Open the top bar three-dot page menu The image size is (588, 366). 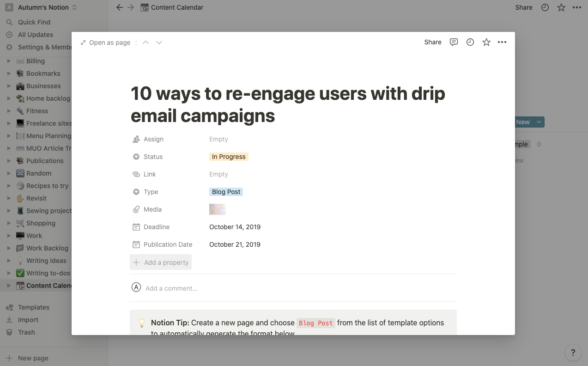(x=577, y=7)
